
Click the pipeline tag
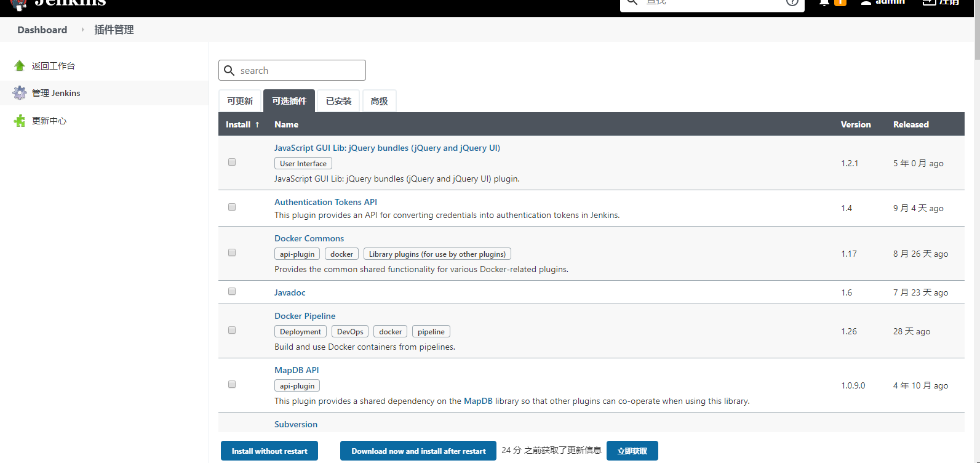[431, 331]
